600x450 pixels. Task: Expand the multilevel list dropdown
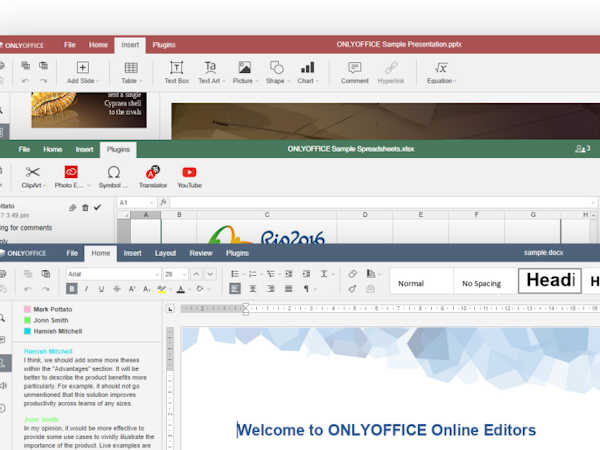click(279, 274)
